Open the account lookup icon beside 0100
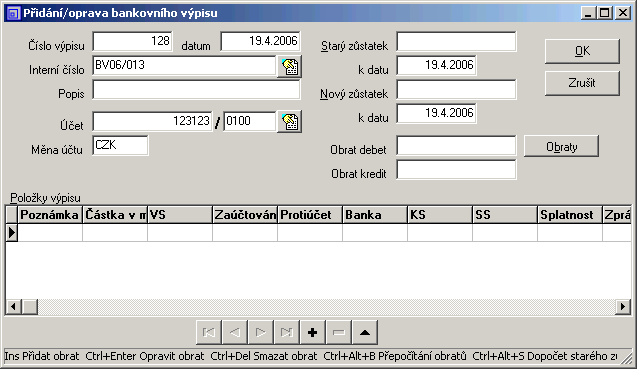This screenshot has width=637, height=369. 289,122
